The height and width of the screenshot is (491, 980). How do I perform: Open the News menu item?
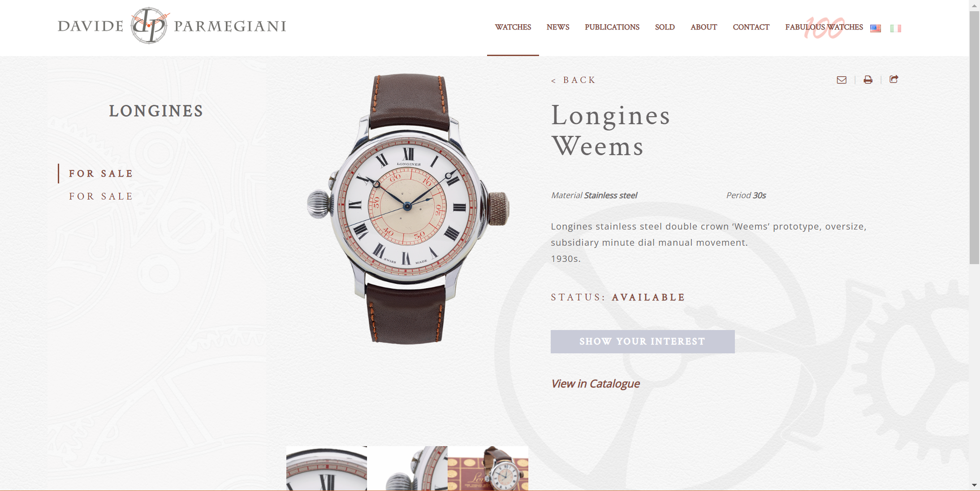558,27
